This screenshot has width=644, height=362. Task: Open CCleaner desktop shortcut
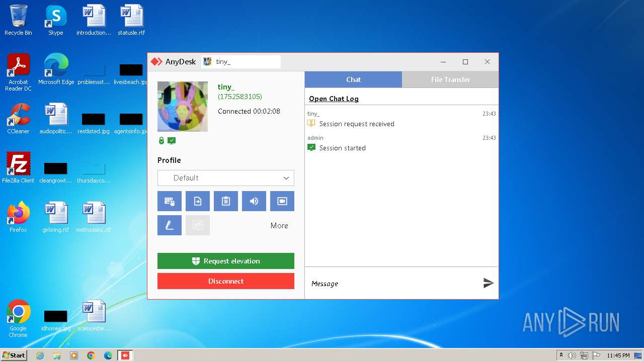(x=18, y=119)
